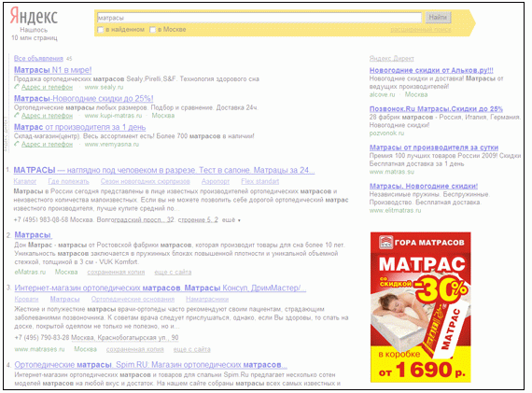Open the 'Flex standart' sitelink
Screen dimensions: 532x393
point(259,181)
